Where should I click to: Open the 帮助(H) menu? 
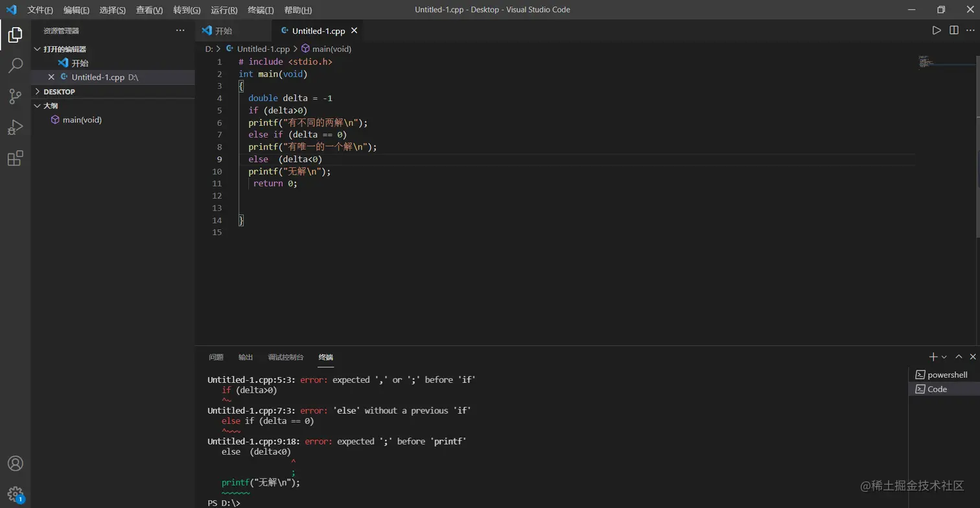pyautogui.click(x=298, y=10)
